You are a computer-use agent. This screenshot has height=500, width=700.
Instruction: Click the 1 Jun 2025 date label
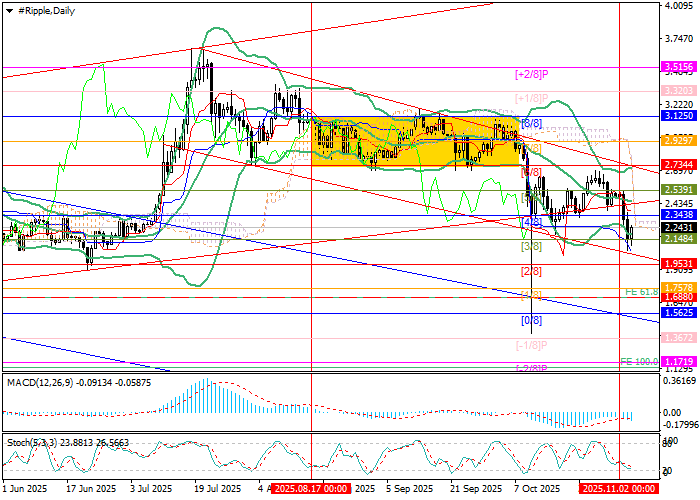[24, 488]
